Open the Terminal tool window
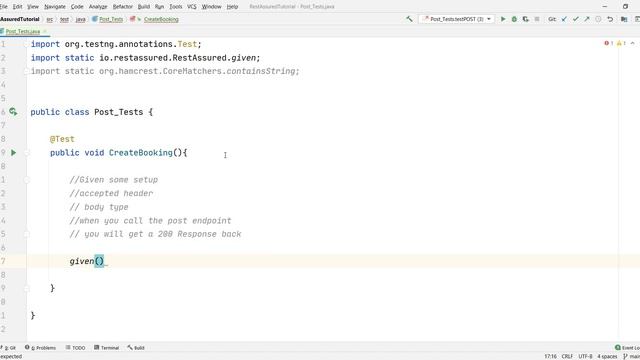 point(107,348)
